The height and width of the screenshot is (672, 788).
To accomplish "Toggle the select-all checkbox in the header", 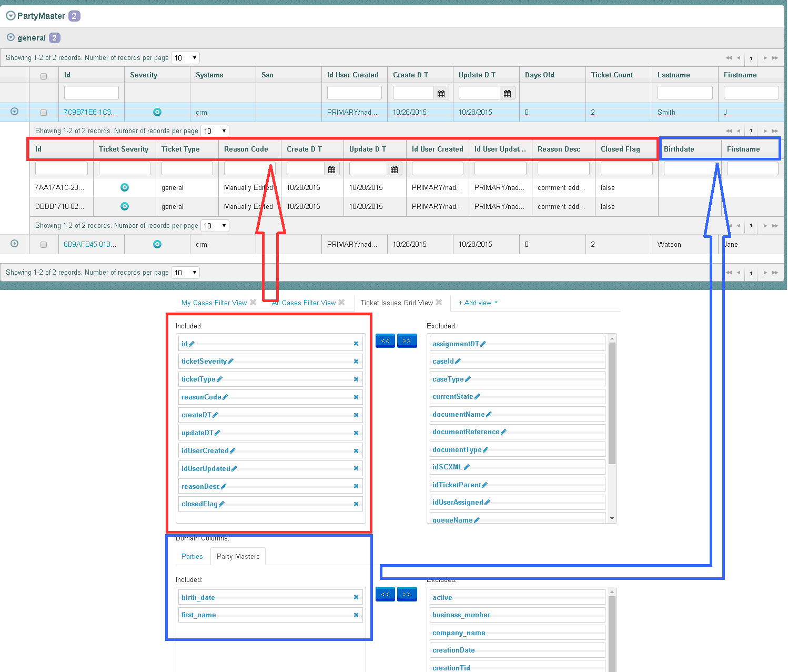I will tap(44, 76).
